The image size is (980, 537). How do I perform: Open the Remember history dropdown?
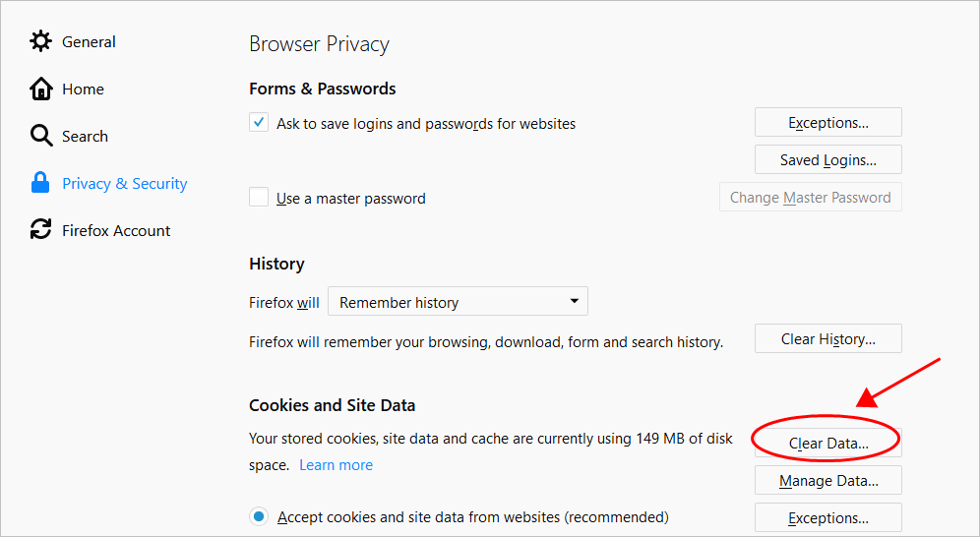[x=458, y=301]
